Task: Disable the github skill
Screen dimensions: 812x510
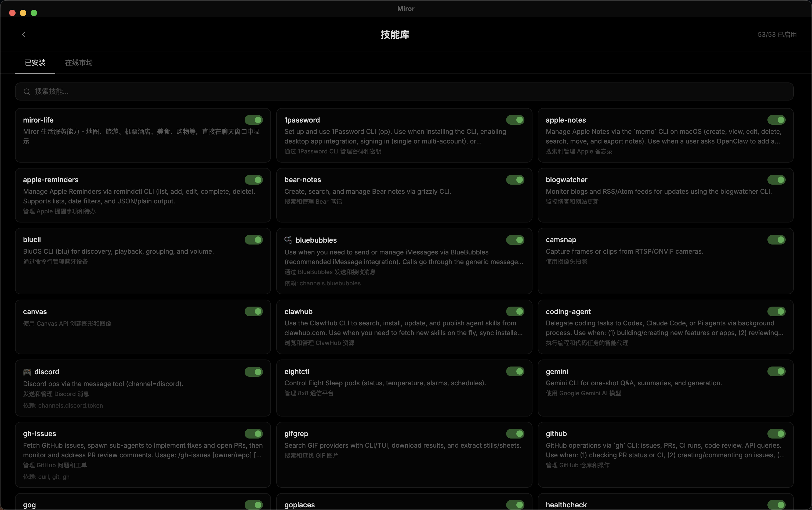Action: click(x=777, y=434)
